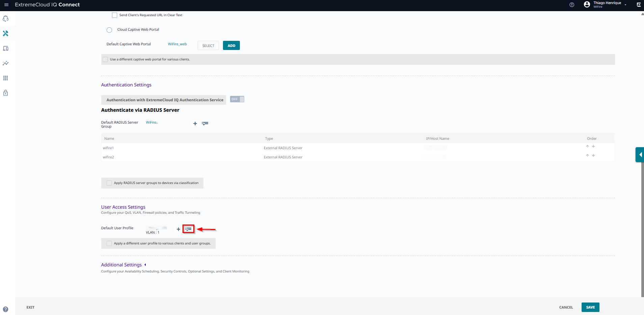Check Use a different captive web portal

click(x=105, y=59)
